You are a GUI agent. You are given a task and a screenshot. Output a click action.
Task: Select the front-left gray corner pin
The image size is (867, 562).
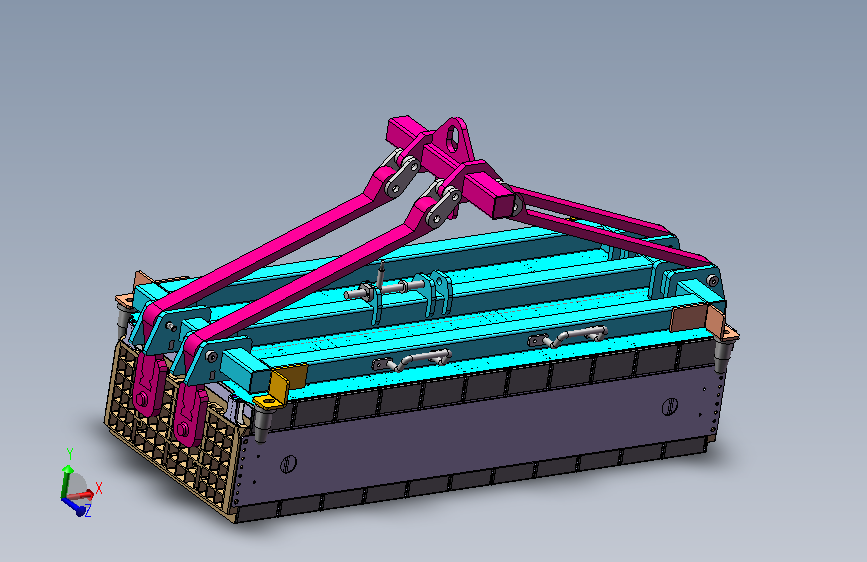click(262, 425)
